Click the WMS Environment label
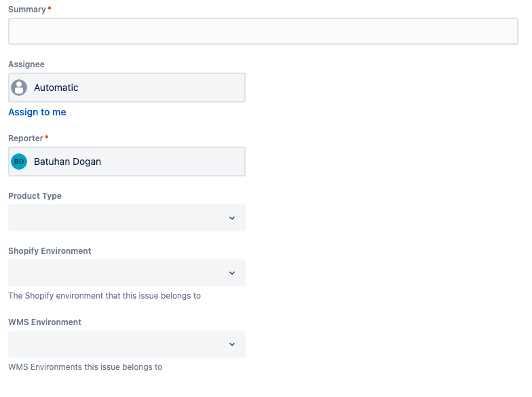This screenshot has height=397, width=532. pyautogui.click(x=45, y=322)
